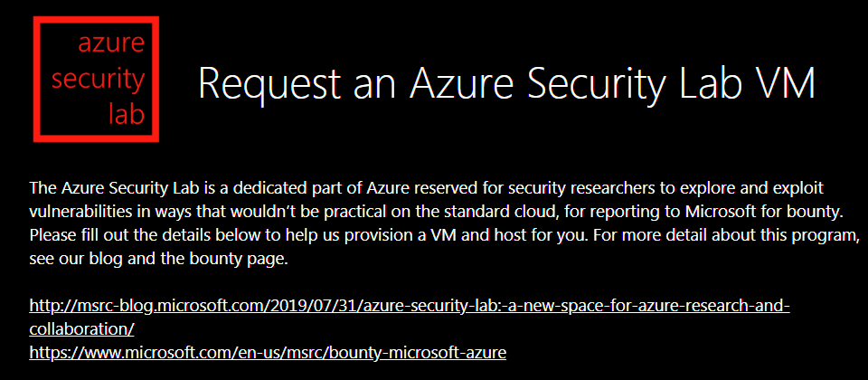868x380 pixels.
Task: Click the 'collaboration/' wrapped part of the link
Action: coord(82,329)
